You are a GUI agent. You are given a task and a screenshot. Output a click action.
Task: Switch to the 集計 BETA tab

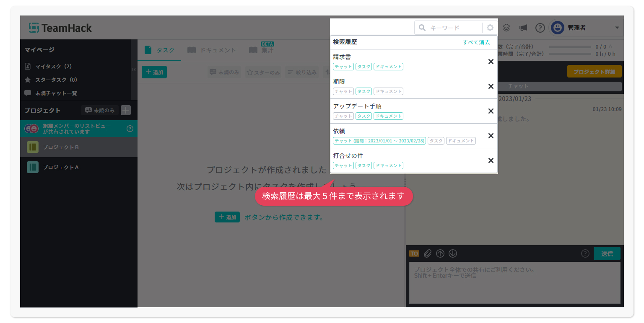[x=261, y=50]
